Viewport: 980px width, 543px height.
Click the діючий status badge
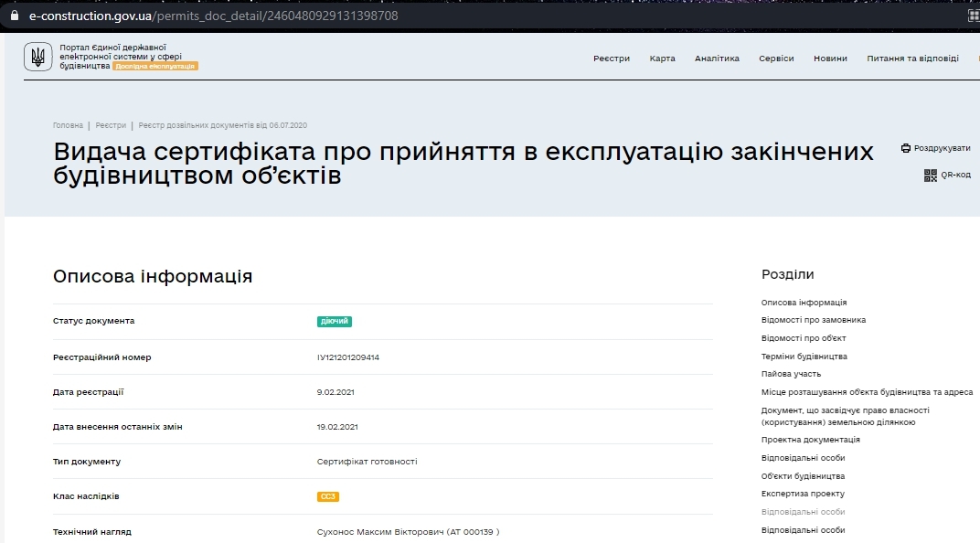[x=335, y=321]
